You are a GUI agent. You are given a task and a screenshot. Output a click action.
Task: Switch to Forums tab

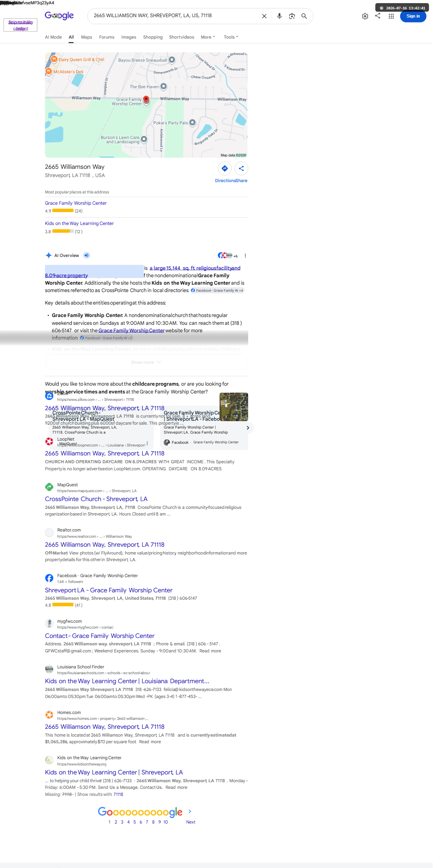(x=107, y=37)
